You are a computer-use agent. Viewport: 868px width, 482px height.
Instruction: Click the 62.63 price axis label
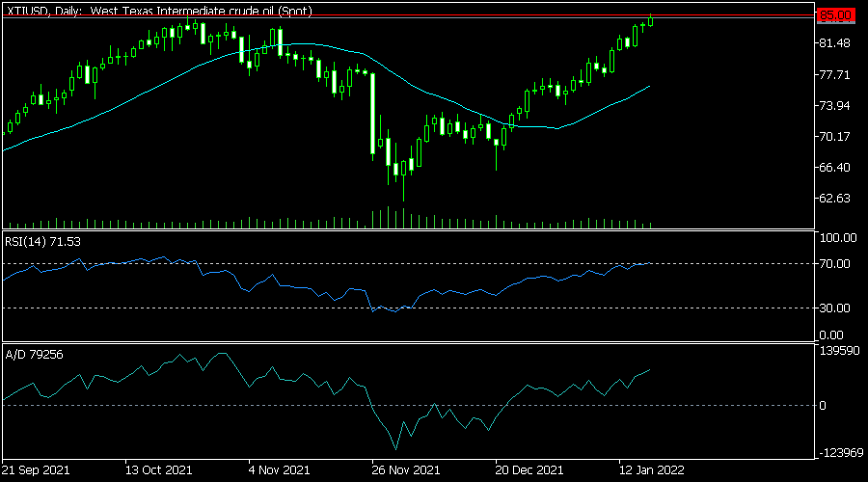point(835,199)
